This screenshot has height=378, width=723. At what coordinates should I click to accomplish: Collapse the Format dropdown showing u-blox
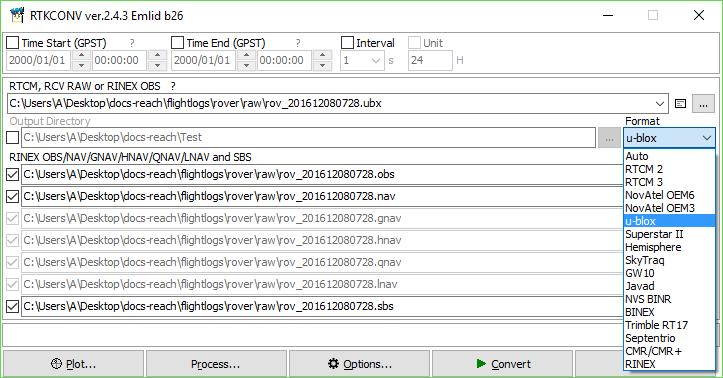tap(670, 138)
